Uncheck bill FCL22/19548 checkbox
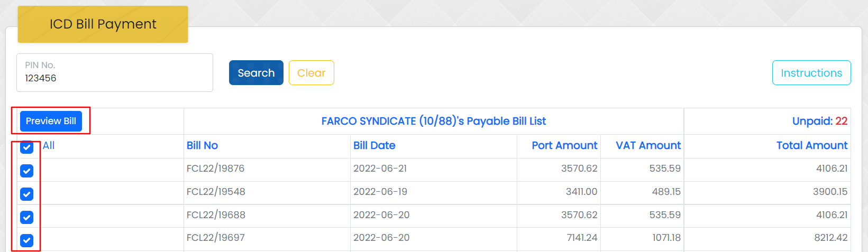Image resolution: width=868 pixels, height=252 pixels. click(27, 194)
